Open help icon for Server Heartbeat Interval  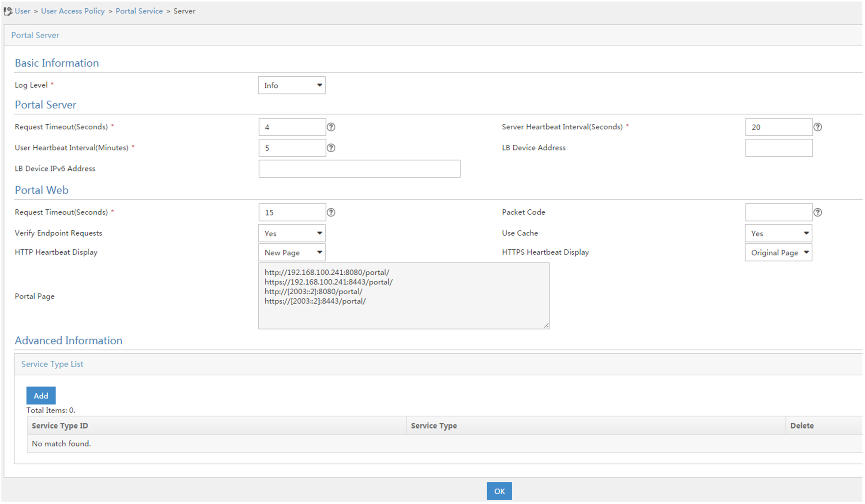click(x=818, y=127)
